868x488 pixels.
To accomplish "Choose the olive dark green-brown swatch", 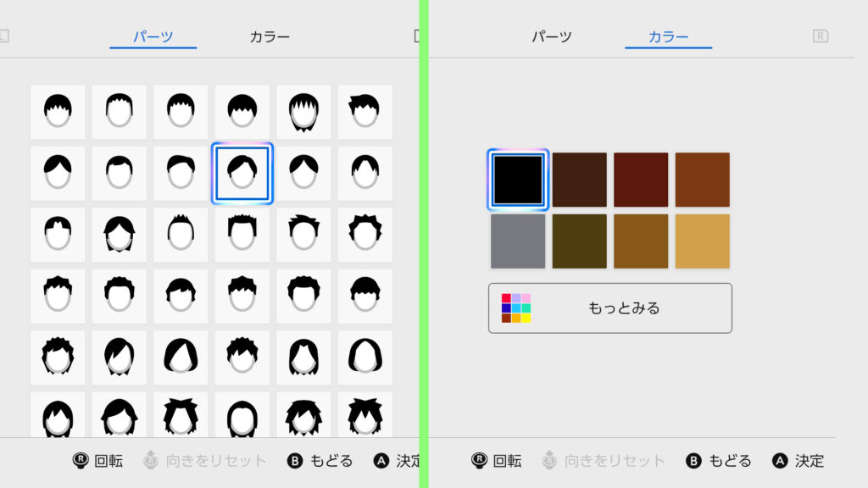I will coord(579,241).
